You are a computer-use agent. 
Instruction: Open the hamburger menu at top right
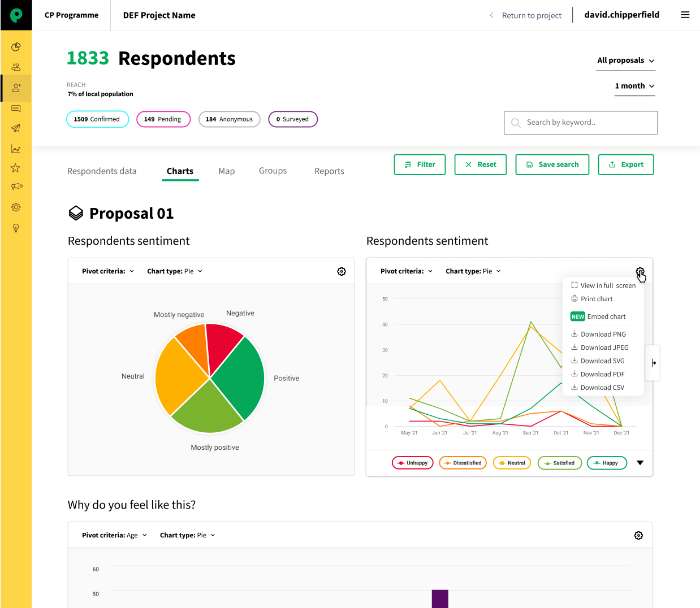[685, 15]
